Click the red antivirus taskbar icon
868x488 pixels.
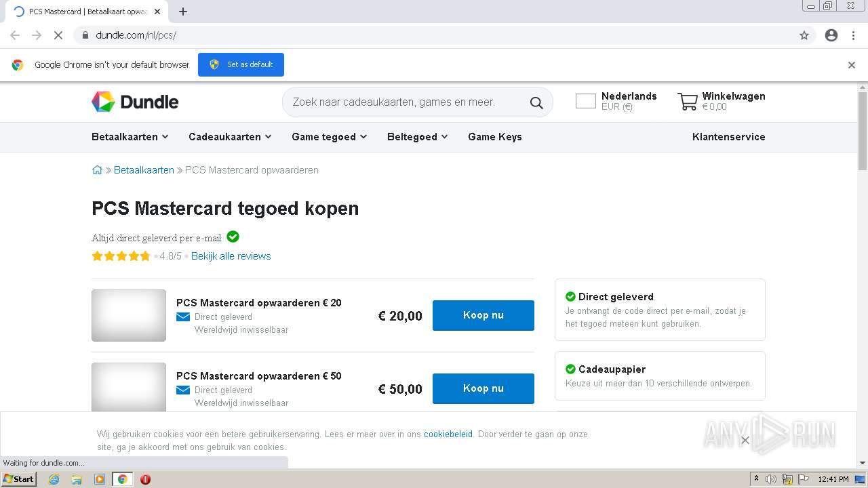[145, 479]
